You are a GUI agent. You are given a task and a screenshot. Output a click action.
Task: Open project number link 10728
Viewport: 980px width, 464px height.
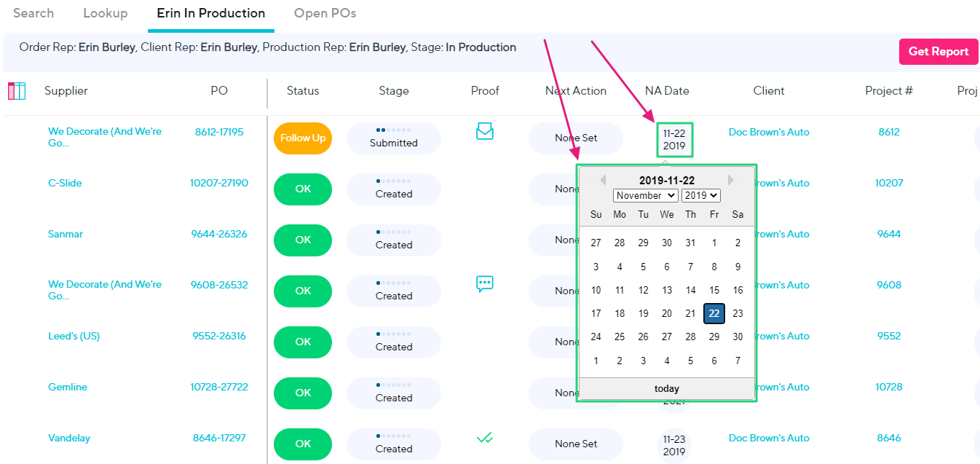point(889,387)
